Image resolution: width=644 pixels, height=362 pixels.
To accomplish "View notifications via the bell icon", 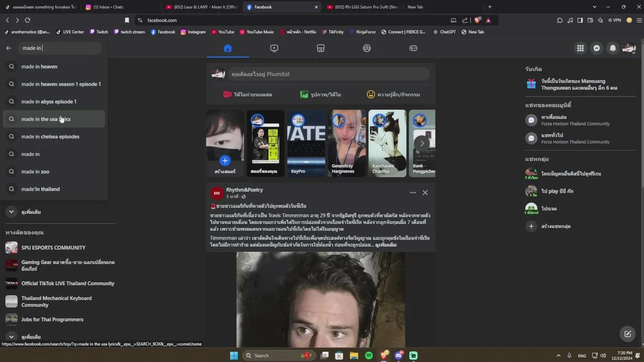I will point(612,48).
